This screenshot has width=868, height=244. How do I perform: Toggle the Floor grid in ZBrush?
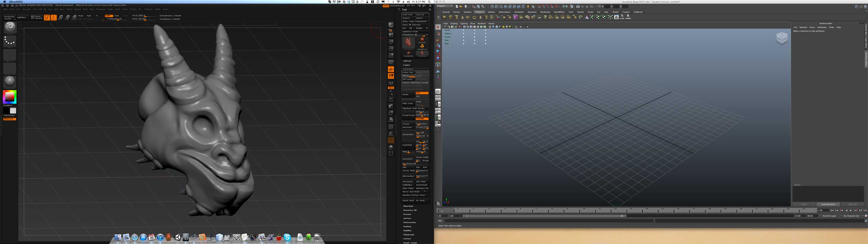coord(391,69)
